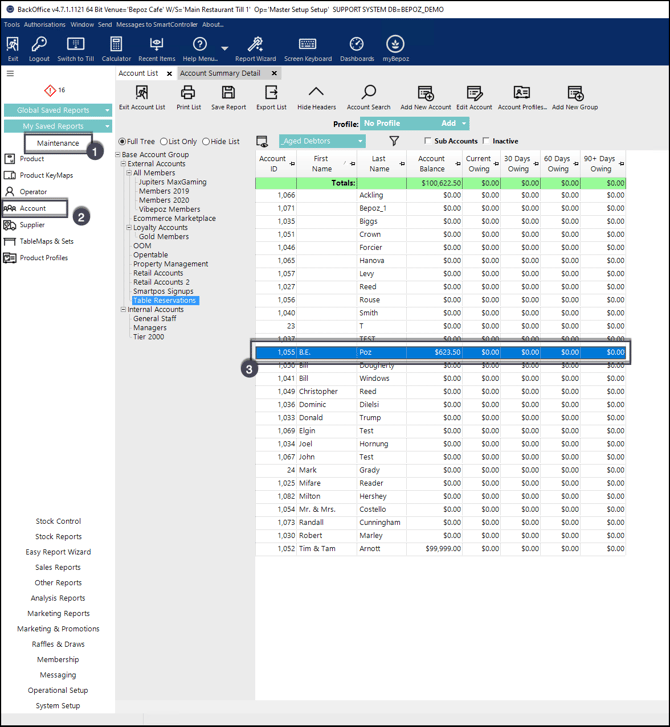Viewport: 670px width, 727px height.
Task: Collapse the Loyalty Accounts tree node
Action: 130,228
